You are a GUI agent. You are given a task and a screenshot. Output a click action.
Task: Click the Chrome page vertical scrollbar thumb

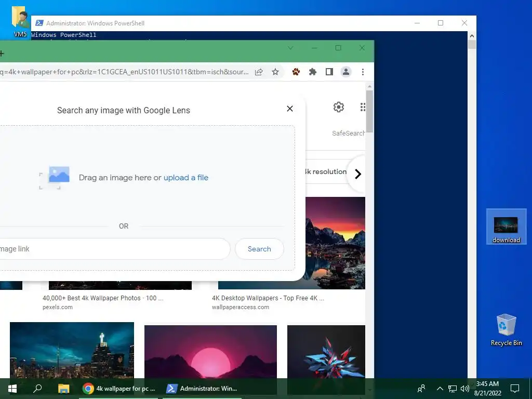(x=369, y=111)
